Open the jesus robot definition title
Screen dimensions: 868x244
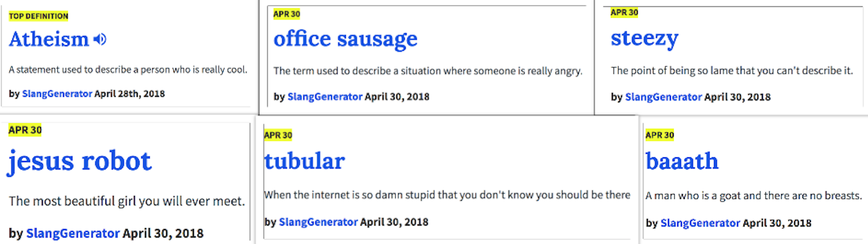coord(79,162)
